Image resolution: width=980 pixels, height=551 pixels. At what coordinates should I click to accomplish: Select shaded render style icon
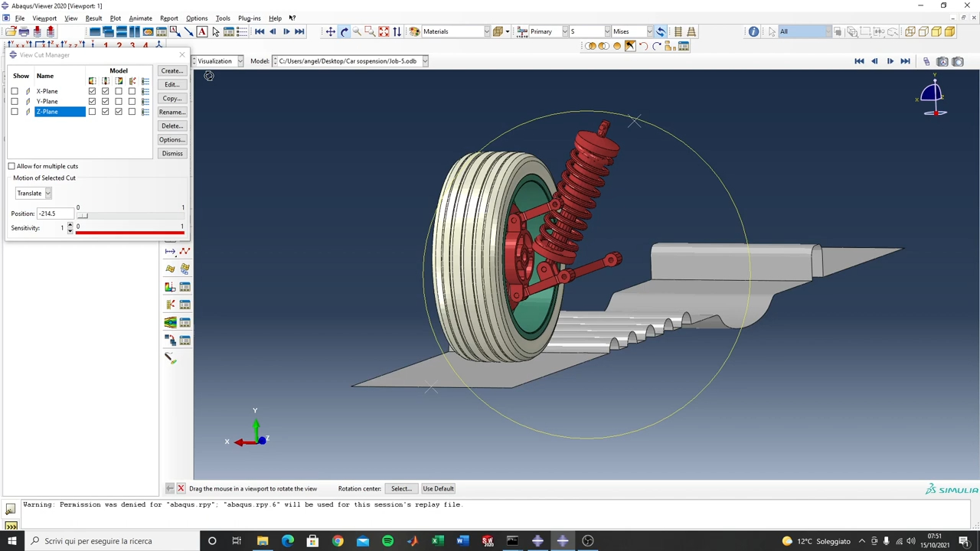click(949, 31)
